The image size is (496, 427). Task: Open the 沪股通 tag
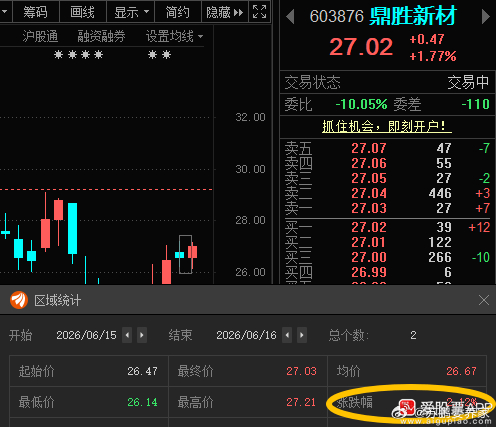pyautogui.click(x=40, y=36)
